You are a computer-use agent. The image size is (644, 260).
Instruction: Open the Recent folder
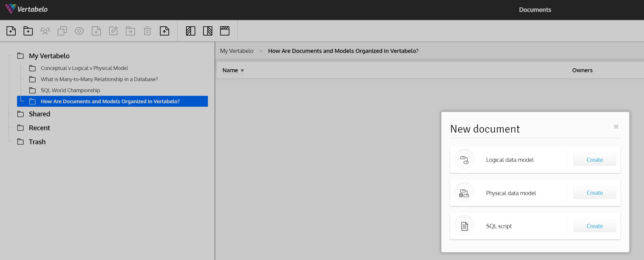click(x=39, y=128)
